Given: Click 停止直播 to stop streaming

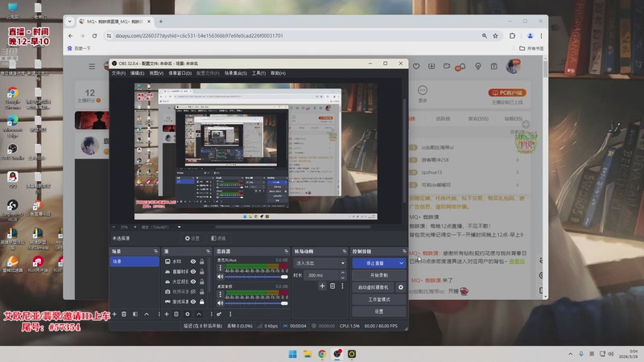Looking at the screenshot, I should click(375, 263).
